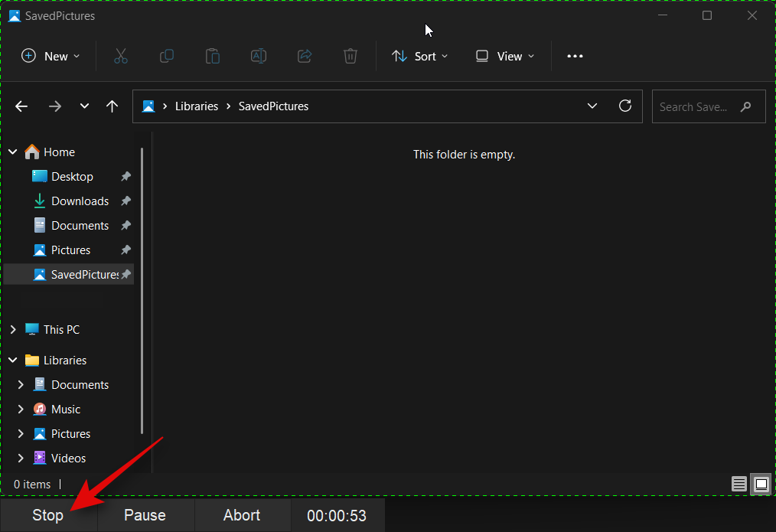Screen dimensions: 776x532
Task: Click the Share icon in toolbar
Action: click(305, 56)
